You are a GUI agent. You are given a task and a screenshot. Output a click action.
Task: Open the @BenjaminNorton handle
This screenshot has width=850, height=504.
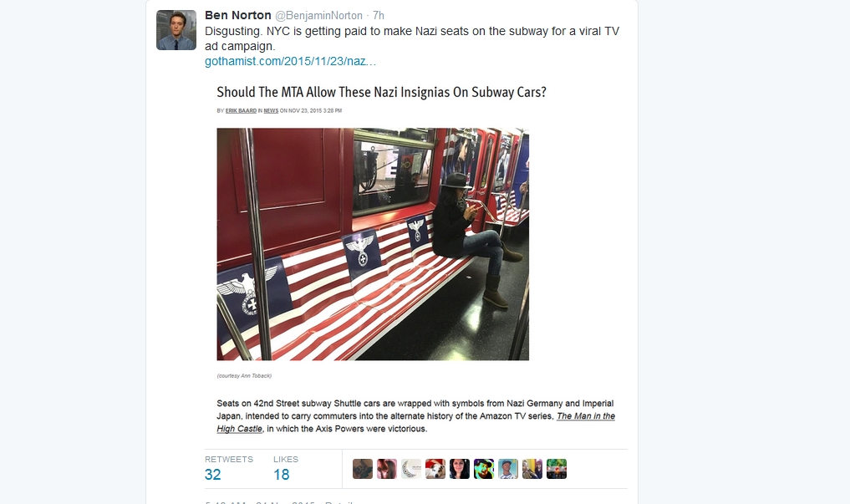(x=318, y=16)
